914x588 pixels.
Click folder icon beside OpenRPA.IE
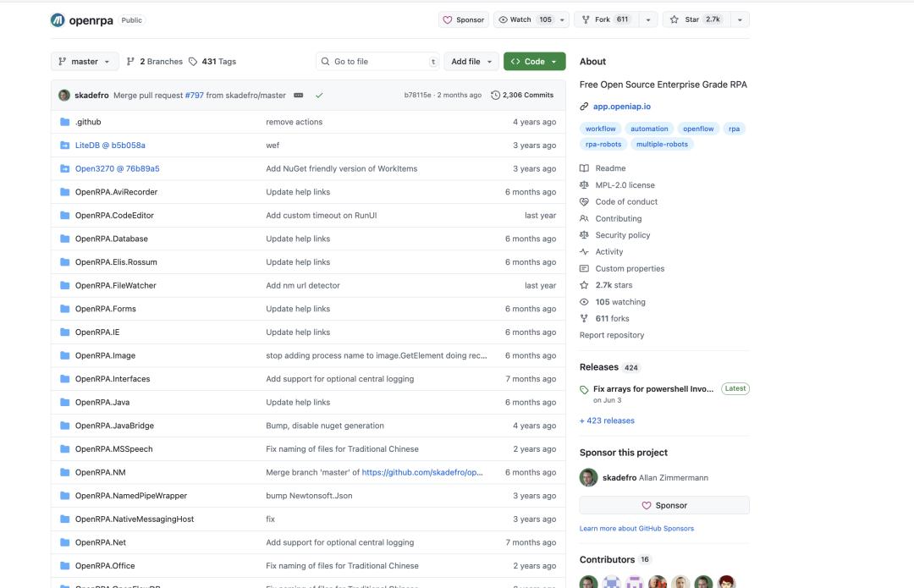pos(64,332)
